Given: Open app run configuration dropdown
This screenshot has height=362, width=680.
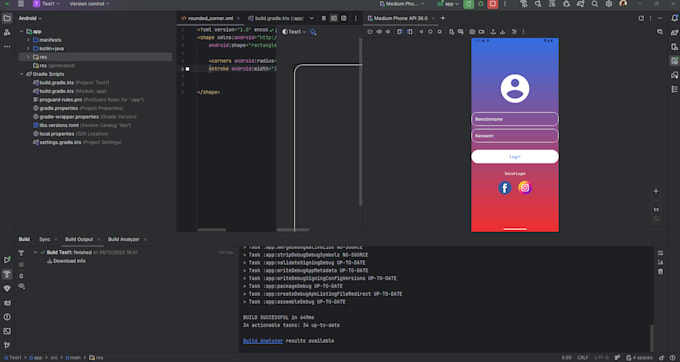Looking at the screenshot, I should pos(448,4).
